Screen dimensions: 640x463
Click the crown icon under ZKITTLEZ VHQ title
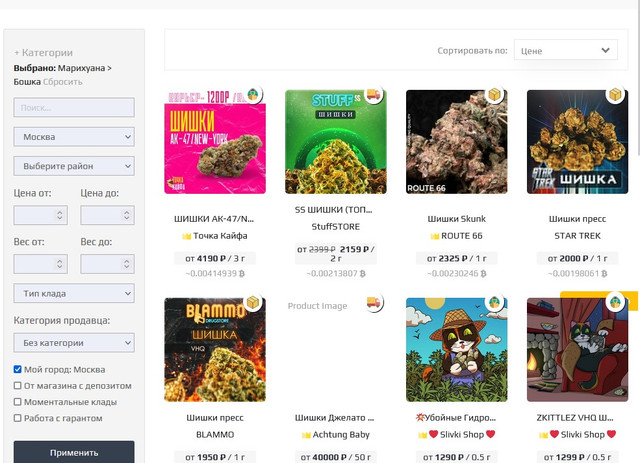point(543,435)
